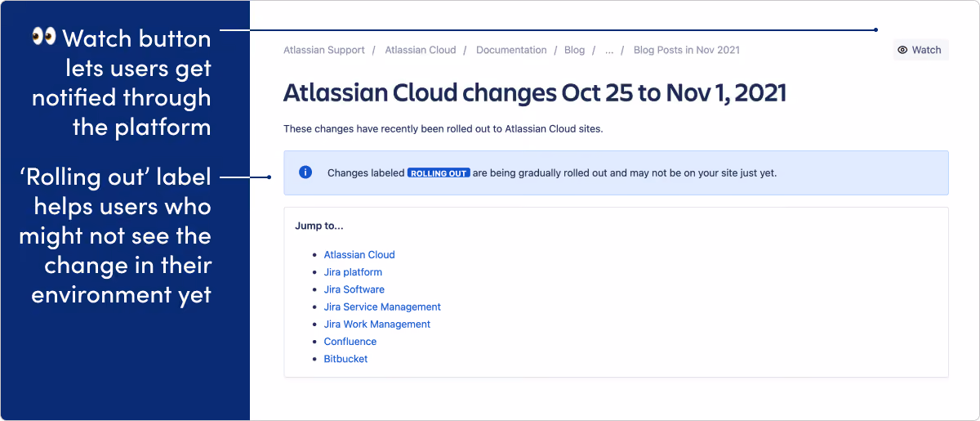Jump to Jira platform section
This screenshot has height=421, width=980.
point(353,272)
